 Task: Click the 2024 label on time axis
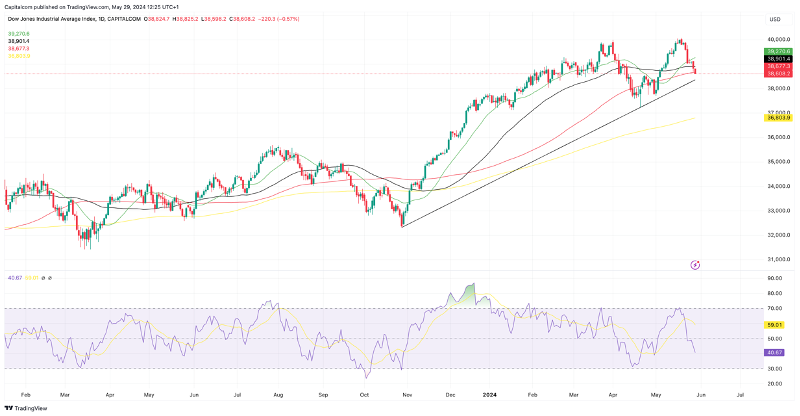click(490, 395)
